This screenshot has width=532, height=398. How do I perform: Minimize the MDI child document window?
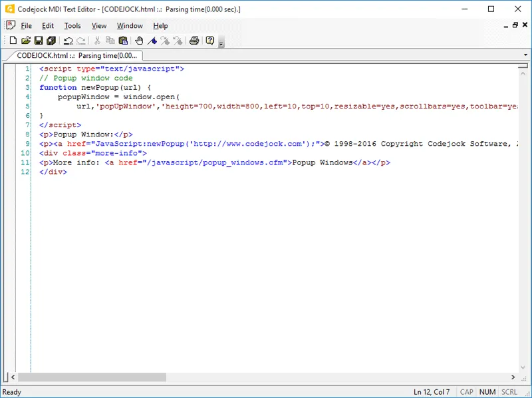pos(506,25)
